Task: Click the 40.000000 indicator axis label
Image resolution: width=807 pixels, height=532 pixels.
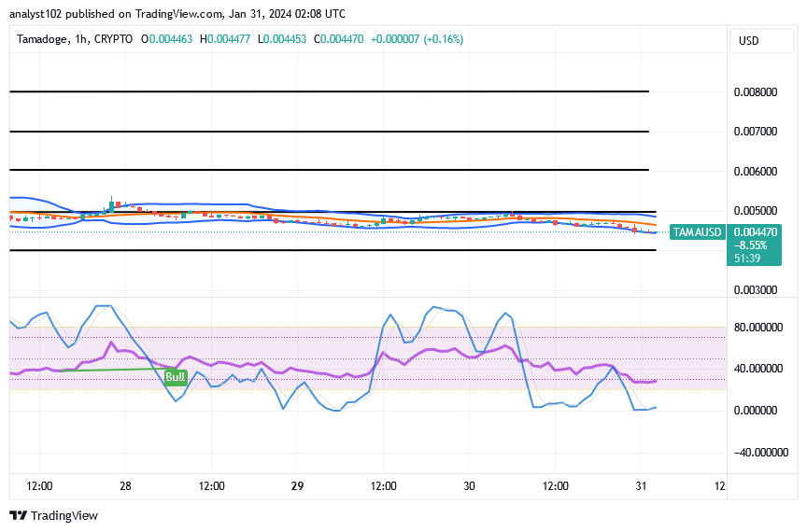Action: pyautogui.click(x=758, y=369)
